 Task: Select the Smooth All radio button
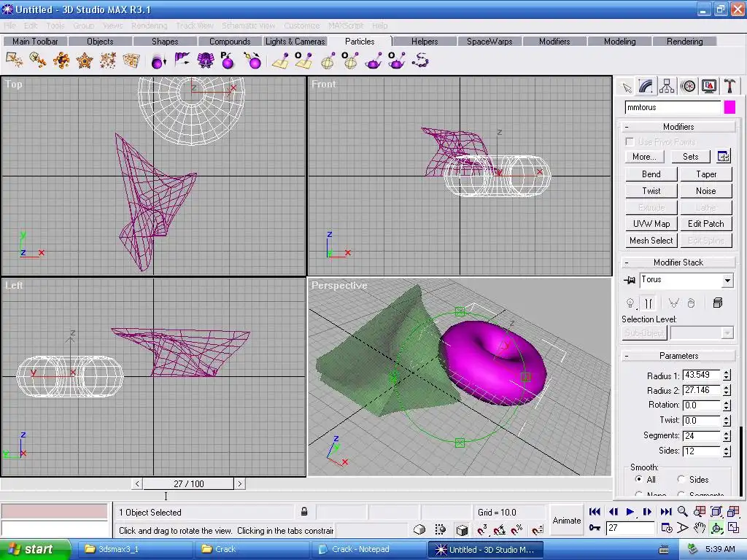(x=638, y=479)
